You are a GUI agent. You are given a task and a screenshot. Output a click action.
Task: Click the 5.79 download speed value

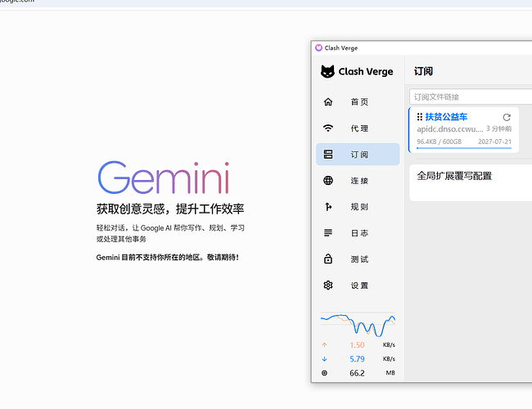coord(357,359)
